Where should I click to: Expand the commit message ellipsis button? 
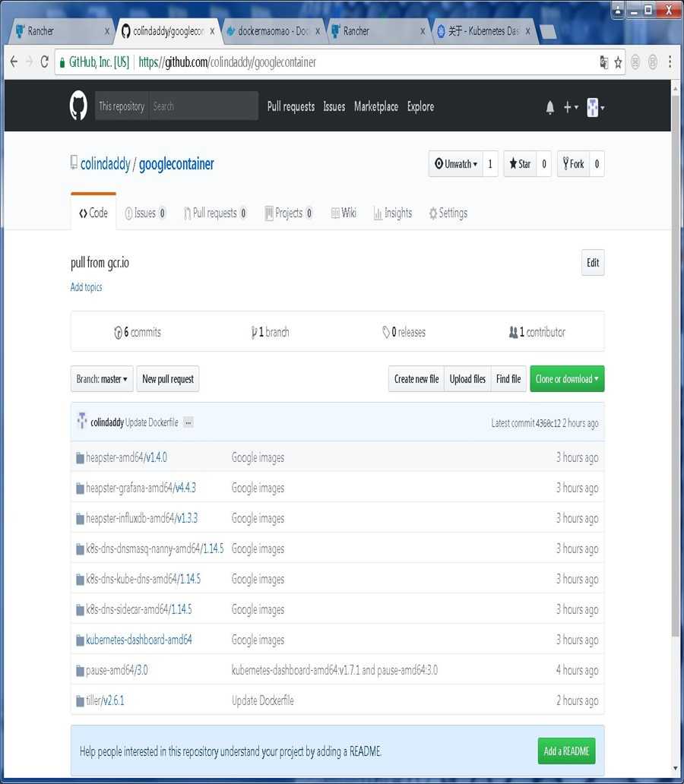[188, 422]
